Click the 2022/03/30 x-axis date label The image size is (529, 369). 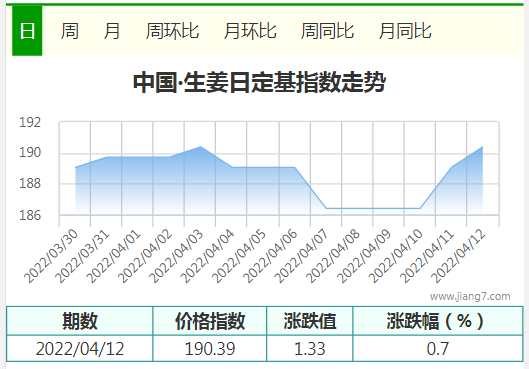[51, 256]
